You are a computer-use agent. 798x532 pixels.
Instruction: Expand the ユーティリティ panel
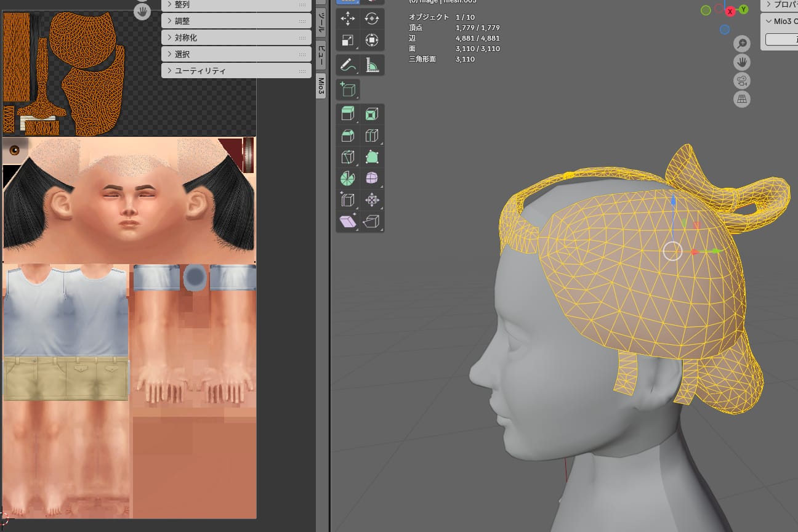(x=236, y=71)
